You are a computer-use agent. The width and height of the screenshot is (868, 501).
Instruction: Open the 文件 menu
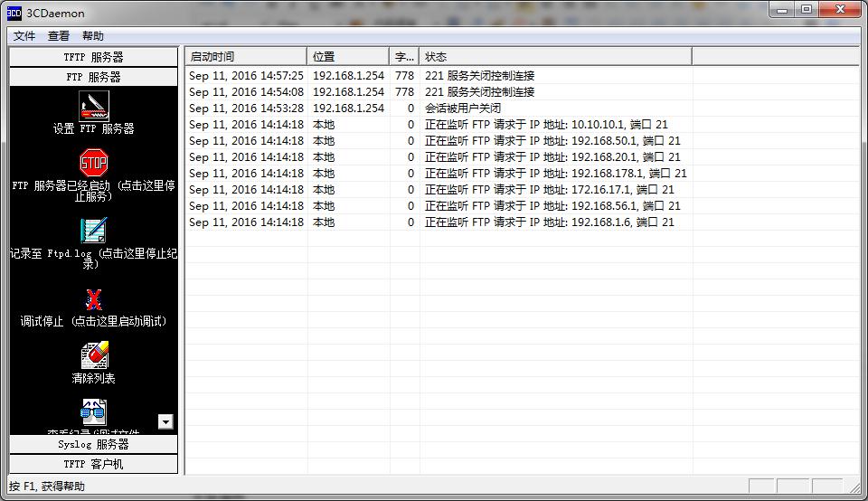tap(24, 36)
